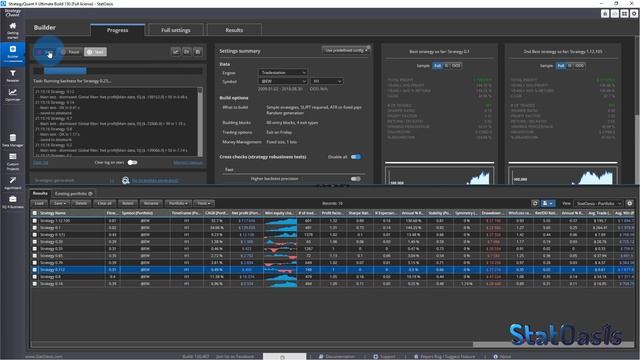Viewport: 640px width, 360px height.
Task: Open the AlgoWizard in sidebar
Action: pyautogui.click(x=13, y=182)
